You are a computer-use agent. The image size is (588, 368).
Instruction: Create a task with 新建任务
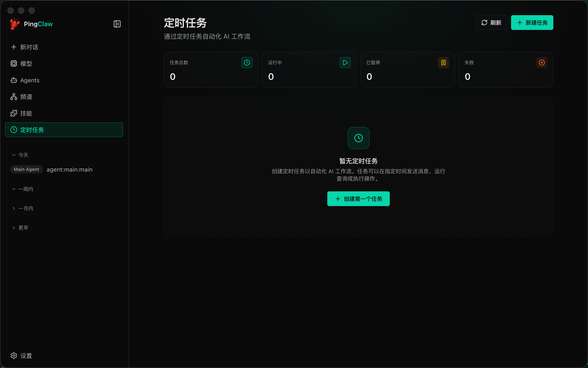532,23
